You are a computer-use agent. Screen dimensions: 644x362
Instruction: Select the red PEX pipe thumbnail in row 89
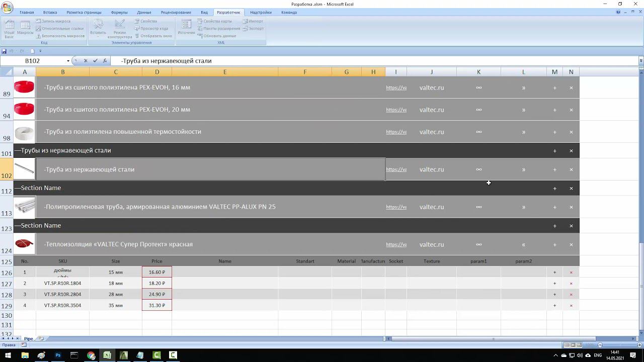coord(24,87)
